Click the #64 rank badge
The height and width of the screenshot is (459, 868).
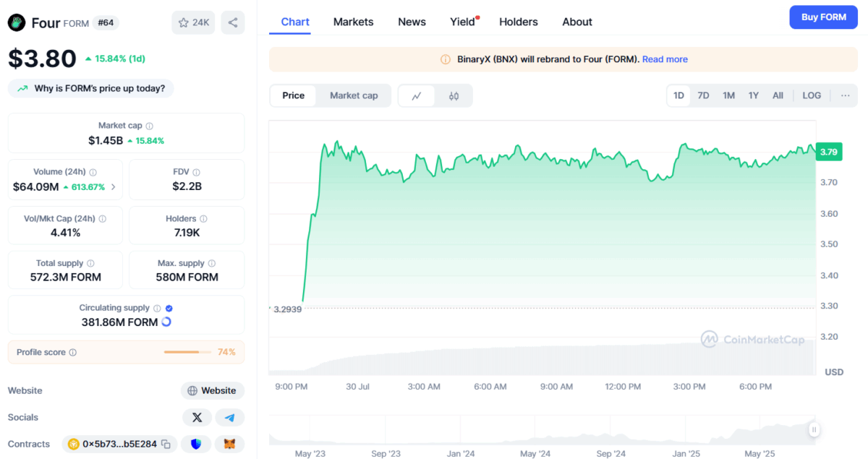(x=106, y=22)
